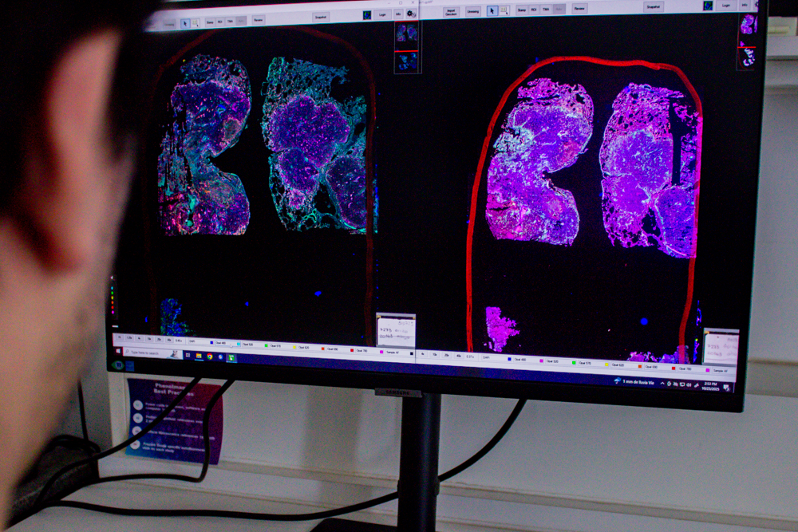Select the pointer tool in left window toolbar
Viewport: 798px width, 532px height.
(184, 23)
